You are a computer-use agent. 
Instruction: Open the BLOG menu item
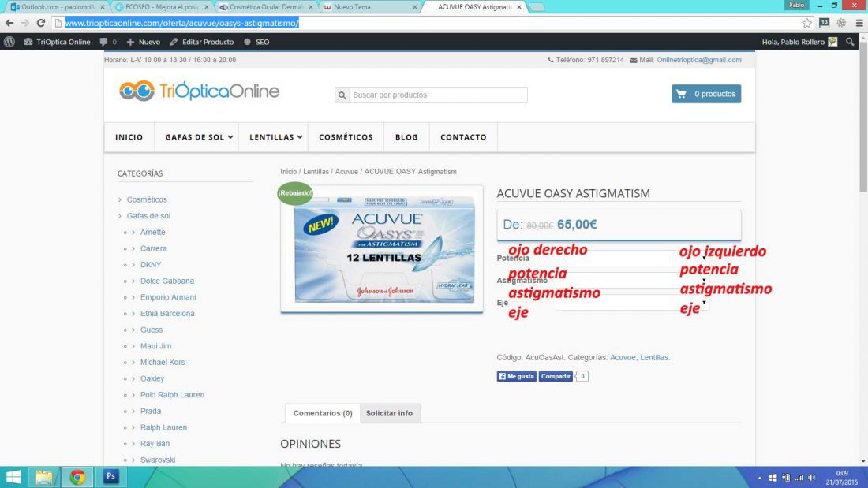406,137
